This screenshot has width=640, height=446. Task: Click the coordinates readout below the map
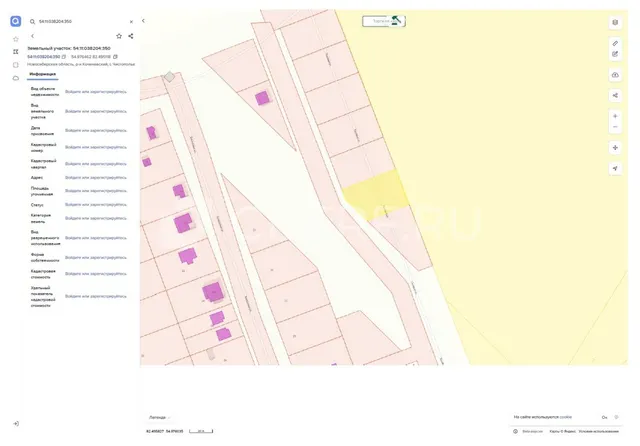point(165,431)
